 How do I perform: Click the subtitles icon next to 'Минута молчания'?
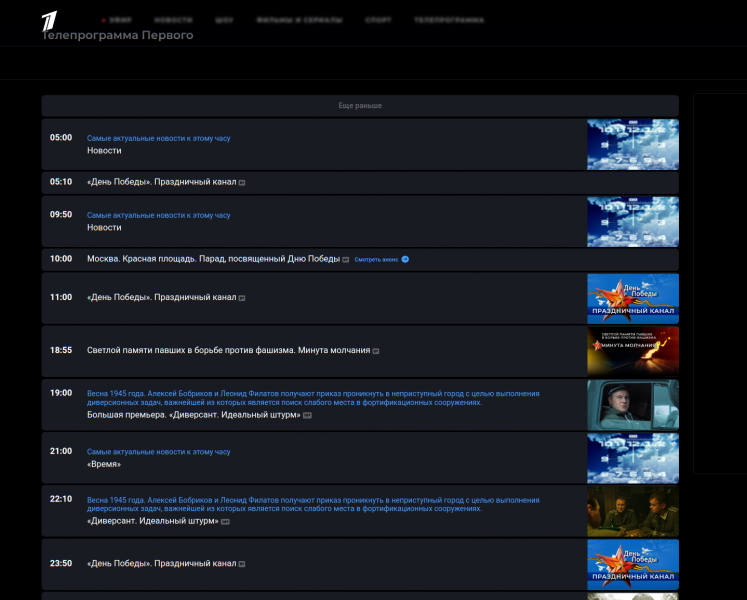[x=376, y=351]
